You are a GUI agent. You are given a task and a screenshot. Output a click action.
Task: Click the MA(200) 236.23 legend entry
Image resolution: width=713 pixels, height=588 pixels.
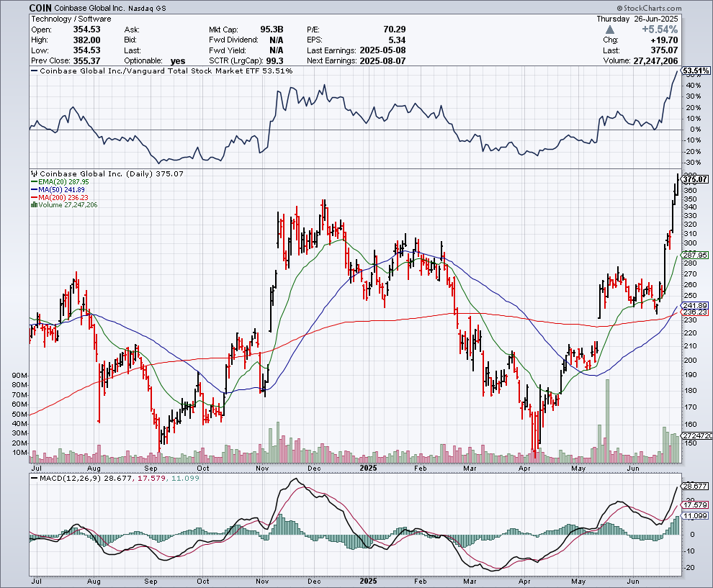(60, 198)
